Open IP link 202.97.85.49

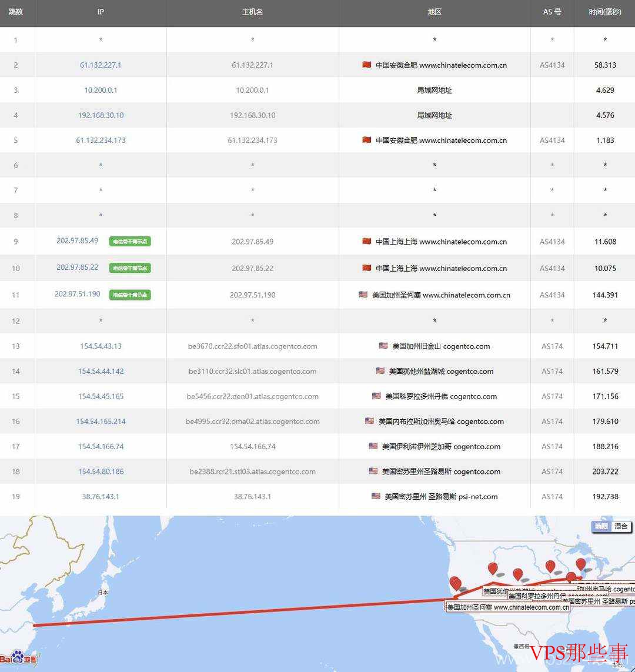click(x=77, y=241)
